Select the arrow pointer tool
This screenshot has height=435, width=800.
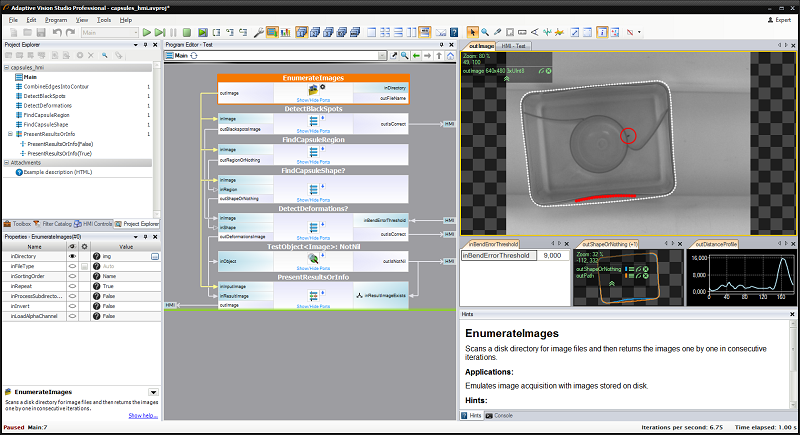473,32
